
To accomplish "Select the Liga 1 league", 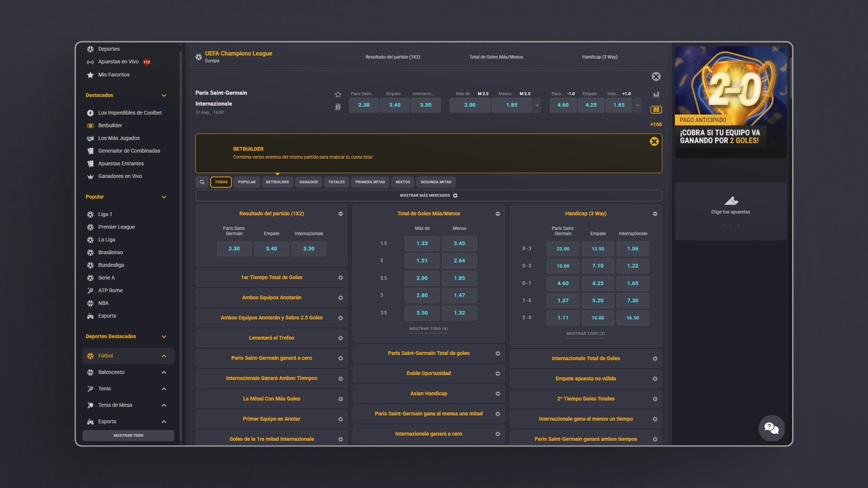I will 105,215.
